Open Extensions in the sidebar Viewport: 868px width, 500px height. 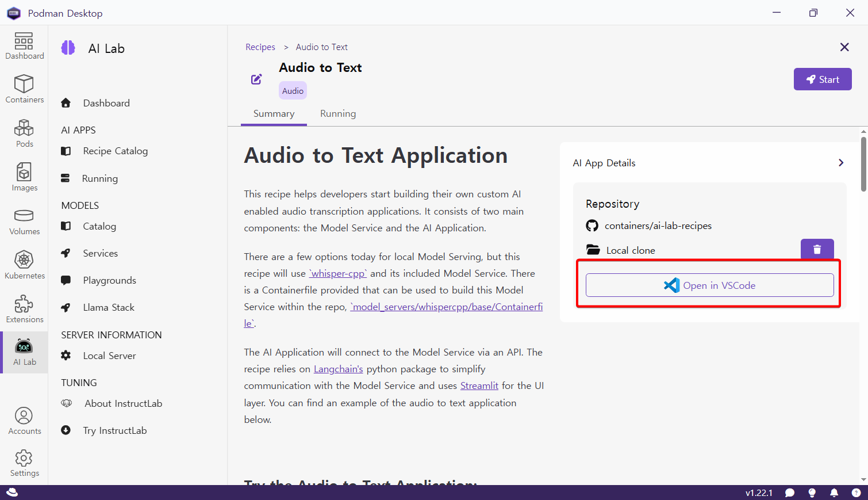[x=24, y=309]
